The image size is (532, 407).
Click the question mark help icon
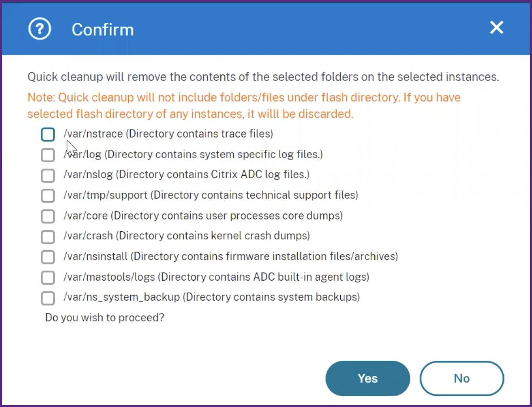coord(39,29)
